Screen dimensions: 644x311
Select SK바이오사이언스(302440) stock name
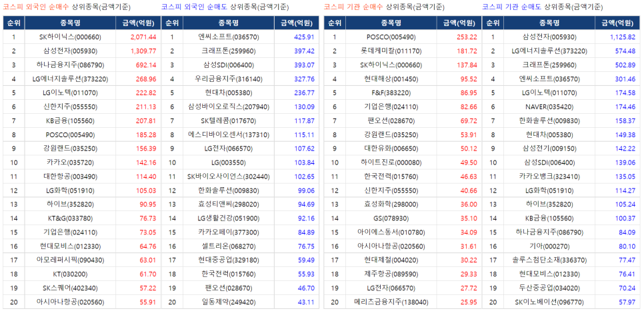pyautogui.click(x=229, y=176)
